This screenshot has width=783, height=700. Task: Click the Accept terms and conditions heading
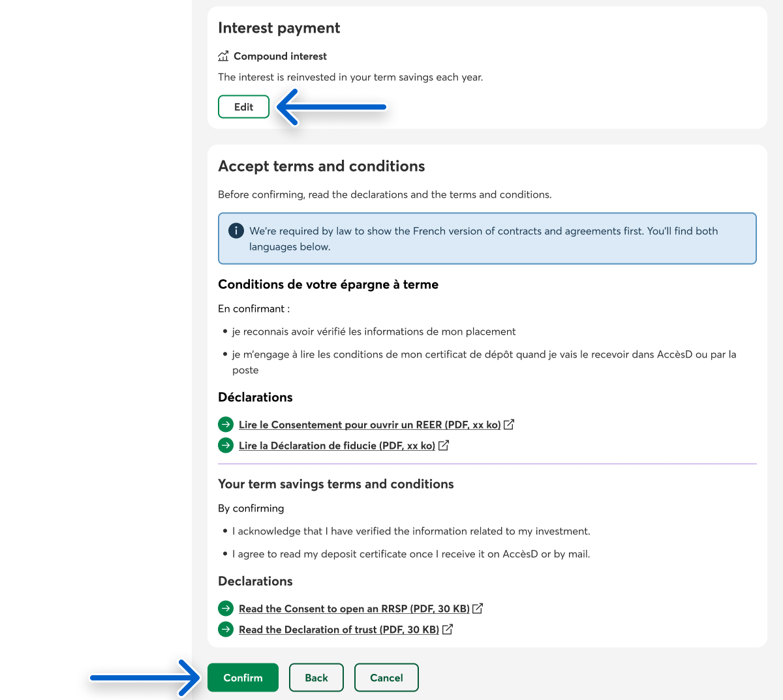321,166
